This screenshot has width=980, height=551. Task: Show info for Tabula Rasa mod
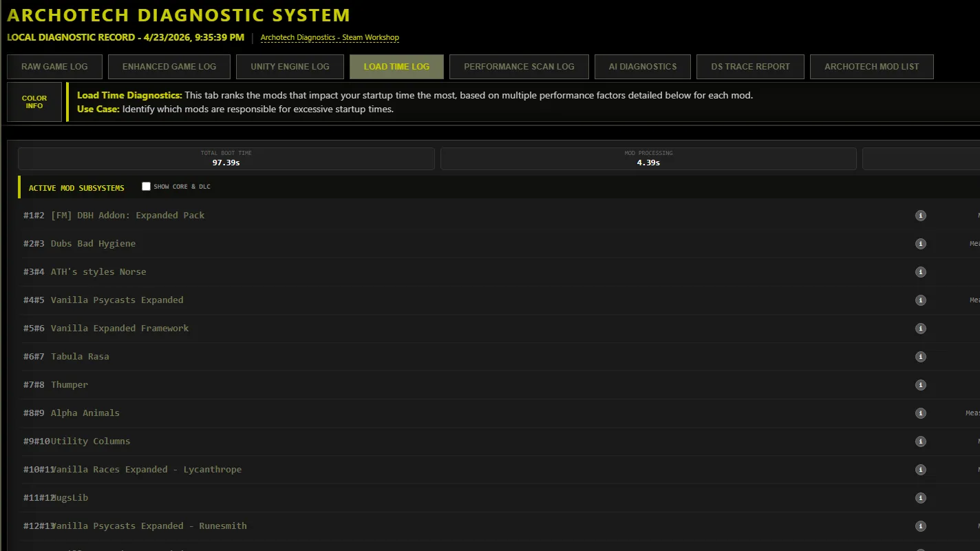pos(920,357)
